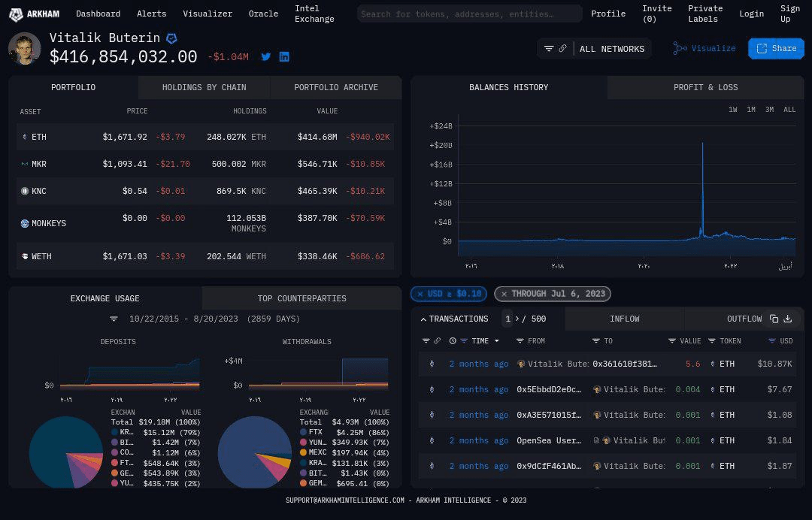The image size is (812, 520).
Task: Select the 3M balance history range
Action: 770,110
